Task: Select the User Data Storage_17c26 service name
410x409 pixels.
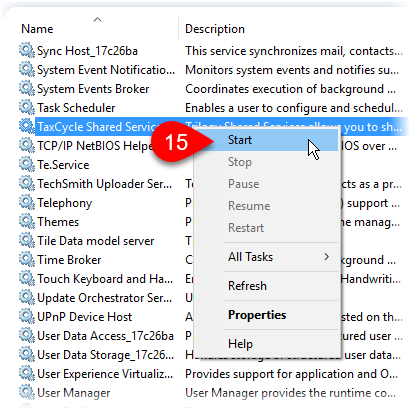Action: pos(106,355)
